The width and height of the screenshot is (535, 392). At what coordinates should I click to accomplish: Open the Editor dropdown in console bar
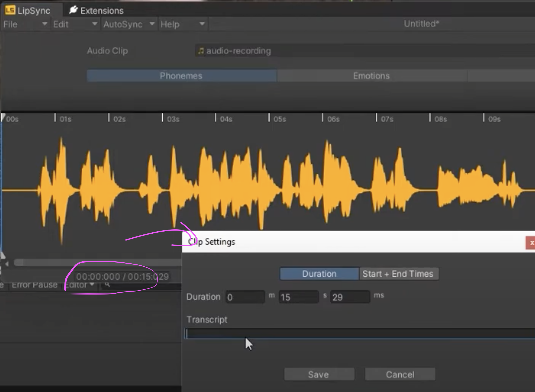tap(80, 285)
